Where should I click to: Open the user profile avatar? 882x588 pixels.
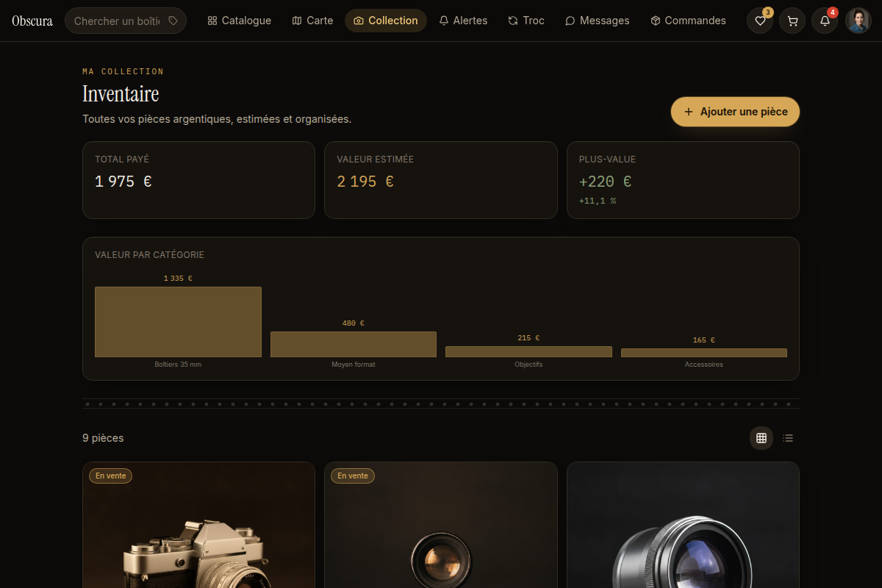tap(858, 21)
